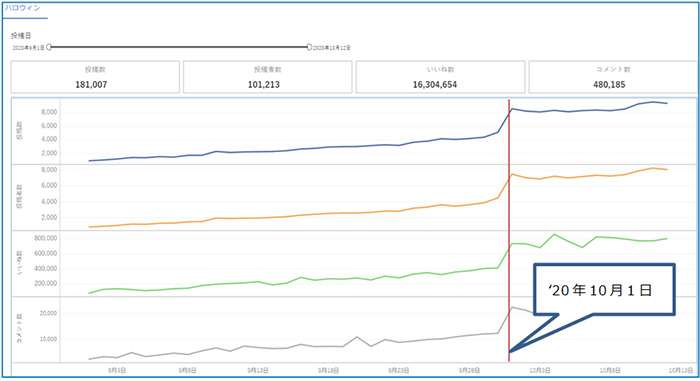The width and height of the screenshot is (700, 381).
Task: Click the 投稿数 181,007 summary card
Action: (x=95, y=77)
